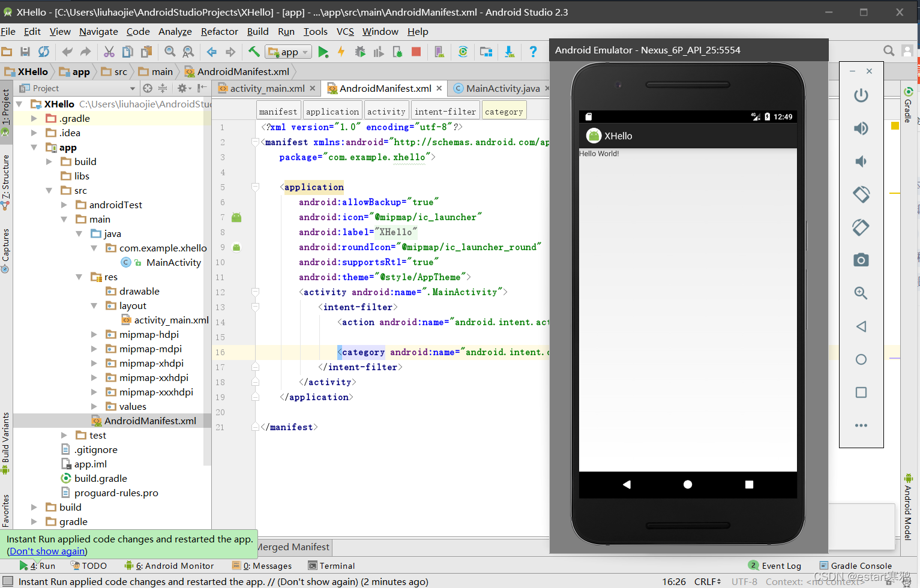Rotate emulator left
Image resolution: width=920 pixels, height=588 pixels.
click(x=861, y=194)
